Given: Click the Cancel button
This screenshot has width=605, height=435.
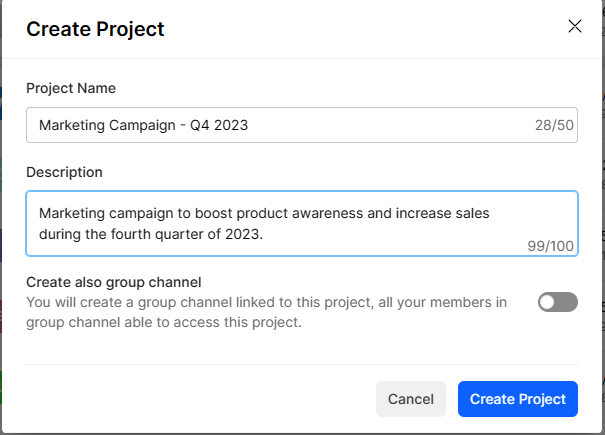Looking at the screenshot, I should click(411, 399).
